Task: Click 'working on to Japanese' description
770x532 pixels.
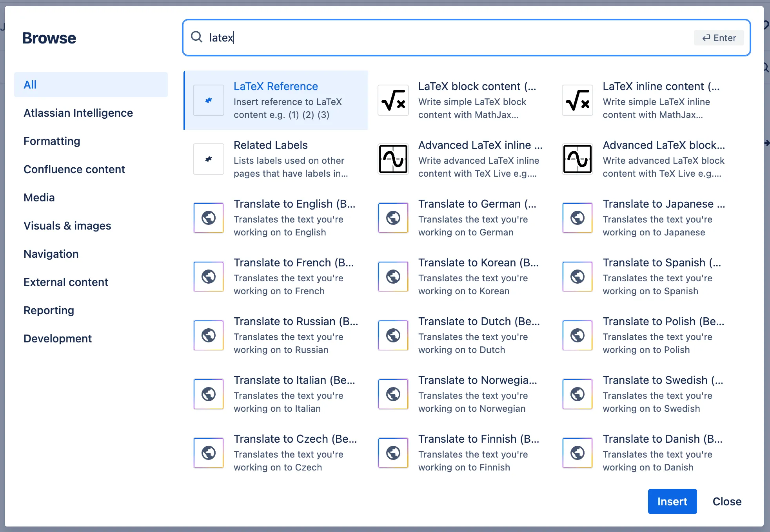Action: [654, 232]
